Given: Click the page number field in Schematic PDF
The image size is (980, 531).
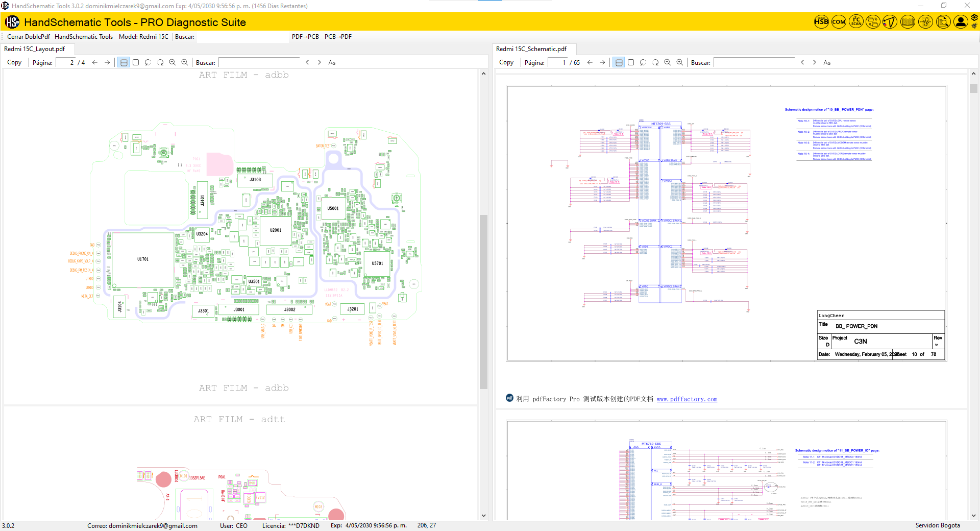Looking at the screenshot, I should [557, 62].
